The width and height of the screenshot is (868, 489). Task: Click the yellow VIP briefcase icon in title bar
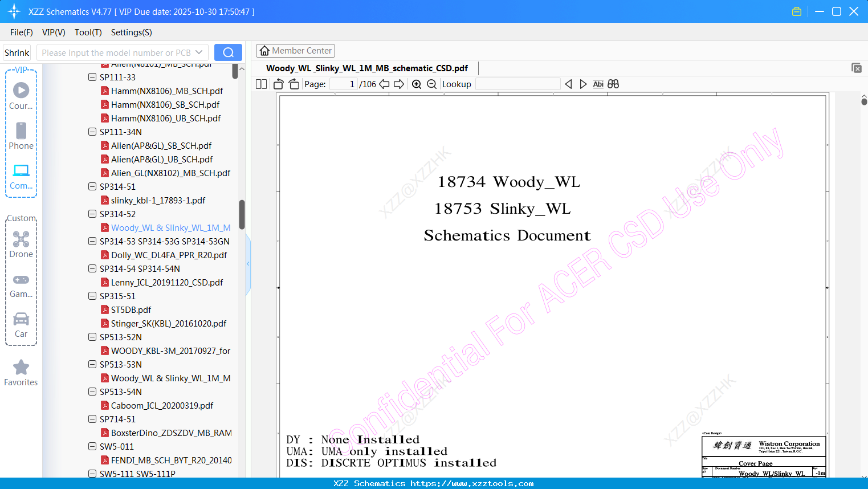(797, 11)
